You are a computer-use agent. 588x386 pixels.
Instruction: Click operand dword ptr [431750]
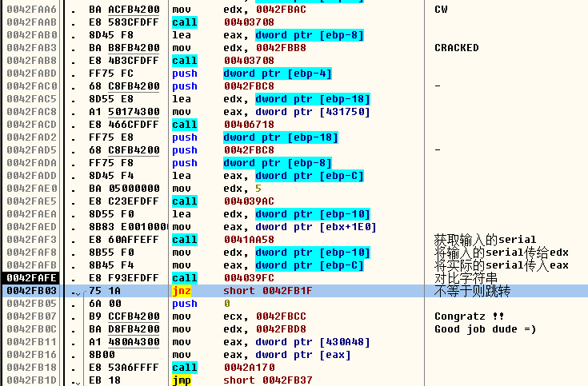tap(313, 112)
